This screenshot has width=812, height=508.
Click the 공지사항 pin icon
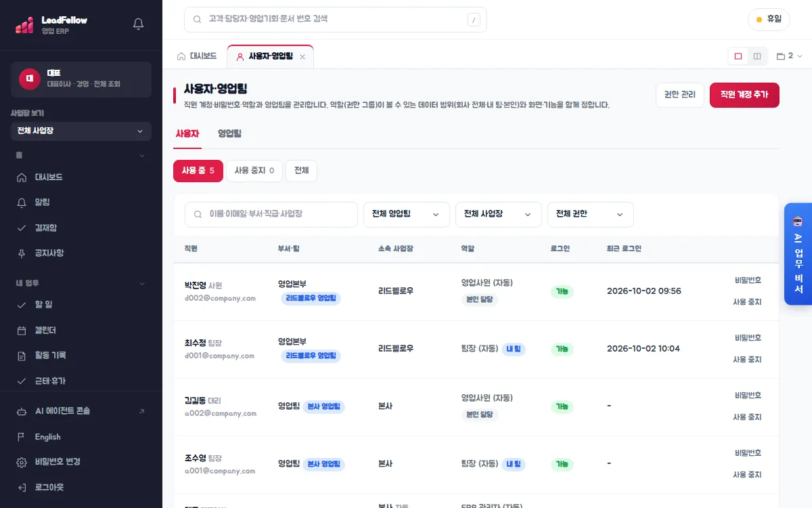(22, 253)
